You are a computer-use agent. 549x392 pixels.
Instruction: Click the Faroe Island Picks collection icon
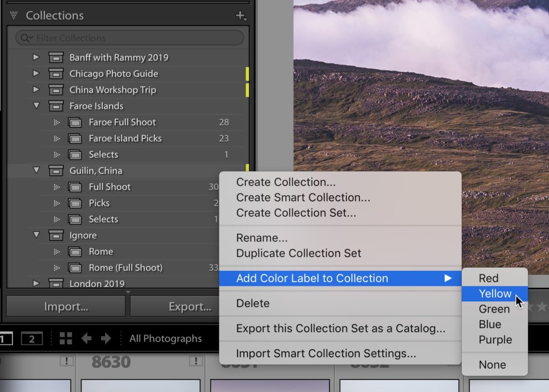(75, 138)
